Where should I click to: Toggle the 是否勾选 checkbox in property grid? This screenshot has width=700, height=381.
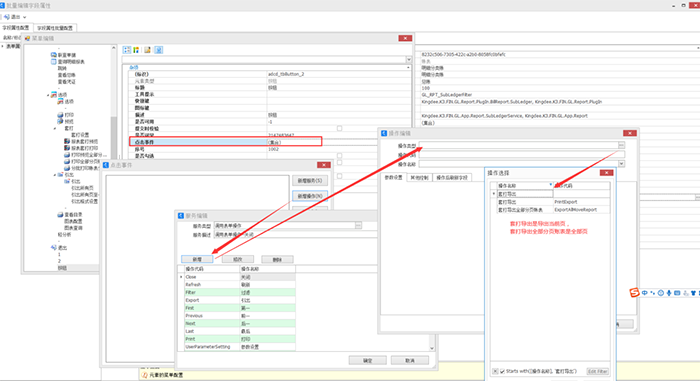339,156
